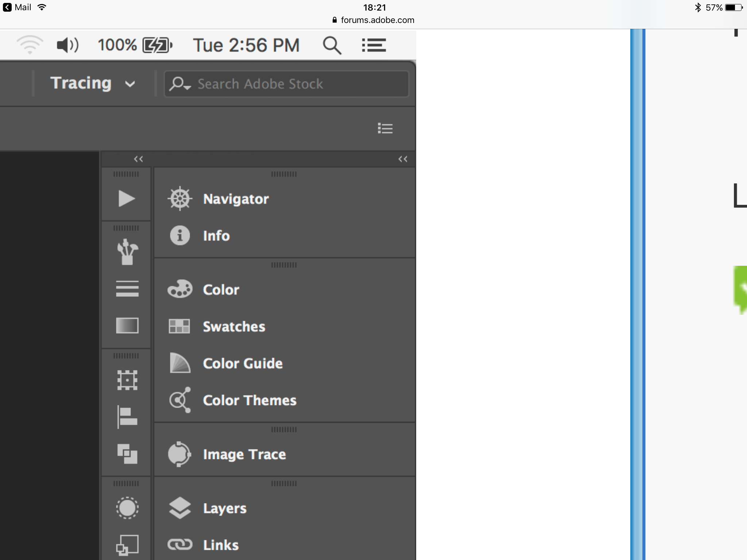Screen dimensions: 747x560
Task: Open the Layers panel
Action: pyautogui.click(x=225, y=508)
